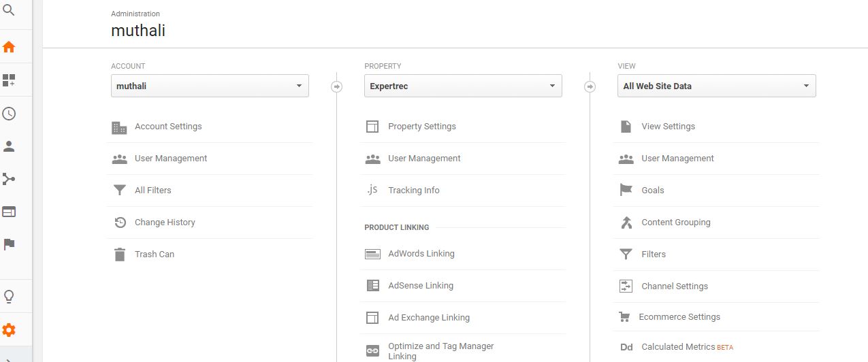The height and width of the screenshot is (362, 868).
Task: Click the Ad Exchange Linking icon
Action: coord(372,318)
